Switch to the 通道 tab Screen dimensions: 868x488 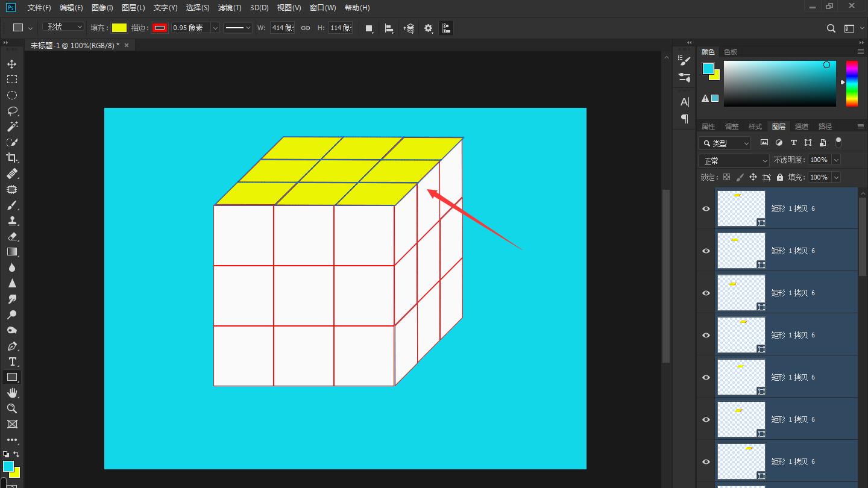pos(801,127)
